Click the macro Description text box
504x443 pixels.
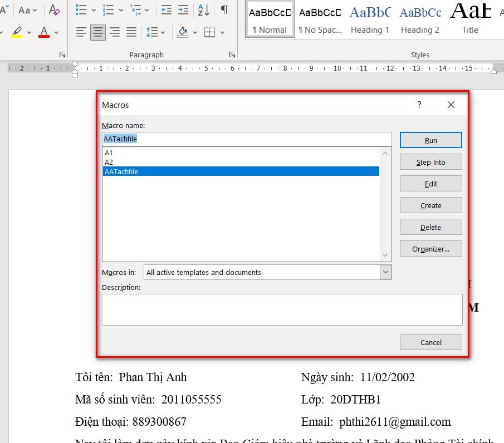pyautogui.click(x=282, y=309)
